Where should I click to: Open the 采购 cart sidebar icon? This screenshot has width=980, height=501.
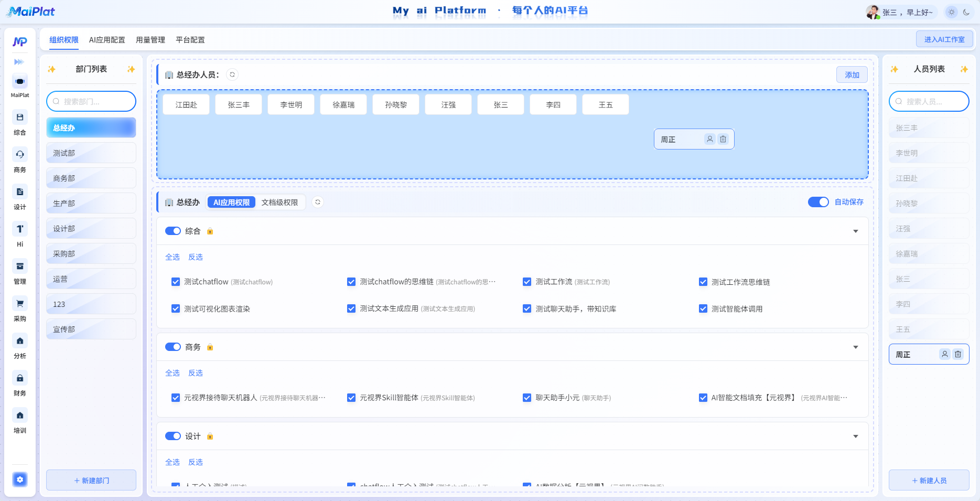click(20, 303)
